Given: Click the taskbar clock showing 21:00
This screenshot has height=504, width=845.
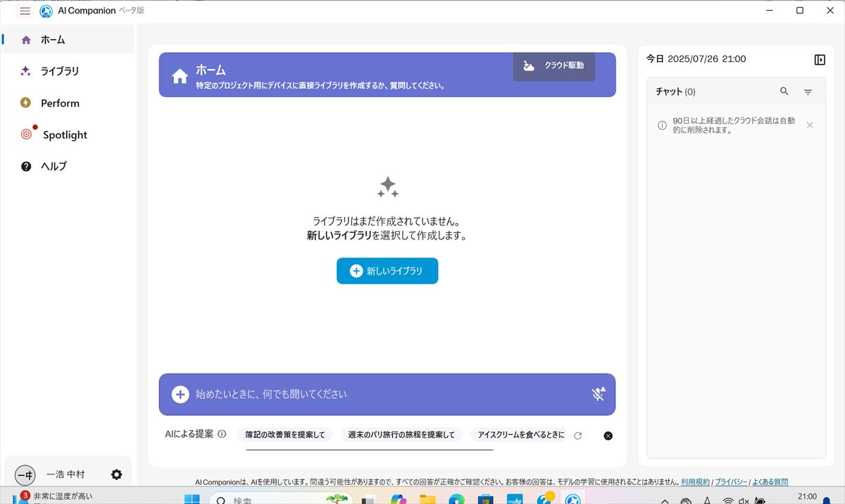Looking at the screenshot, I should [x=808, y=497].
